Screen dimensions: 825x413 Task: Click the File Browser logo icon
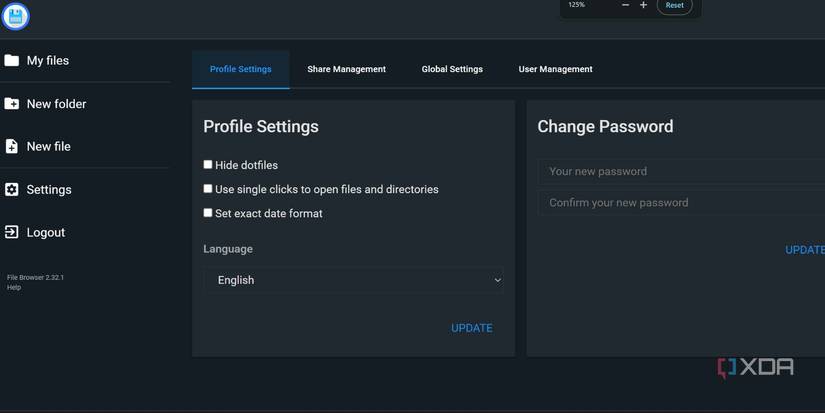tap(15, 16)
